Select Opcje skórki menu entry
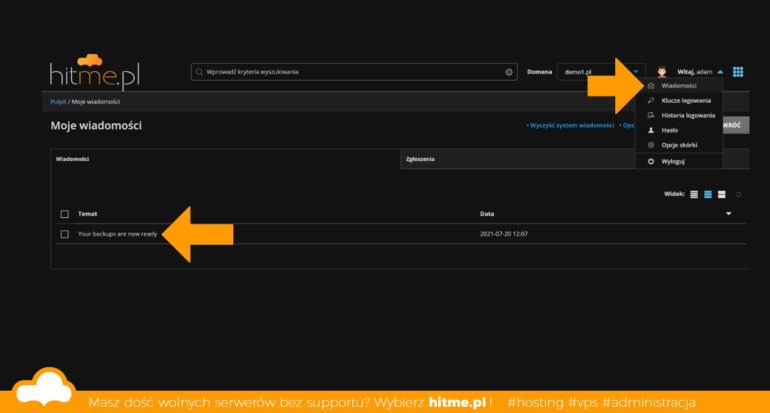770x413 pixels. click(679, 145)
